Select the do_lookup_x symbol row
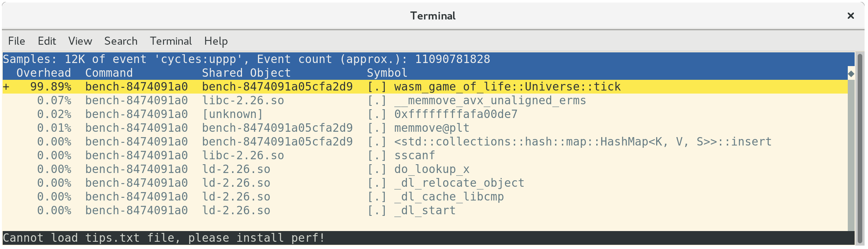868x249 pixels. tap(431, 170)
